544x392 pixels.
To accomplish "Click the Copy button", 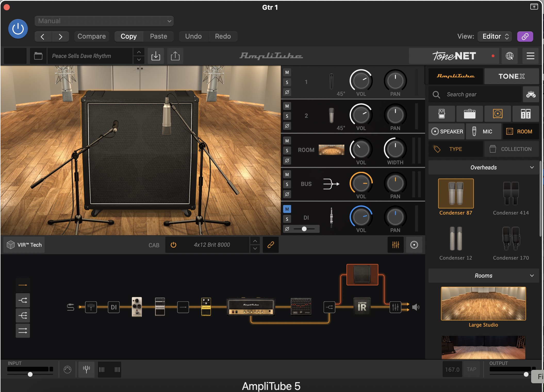I will pyautogui.click(x=129, y=36).
